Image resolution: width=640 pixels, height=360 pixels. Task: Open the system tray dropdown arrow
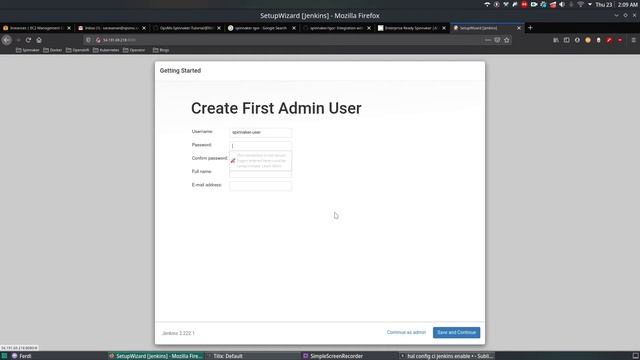pyautogui.click(x=590, y=4)
